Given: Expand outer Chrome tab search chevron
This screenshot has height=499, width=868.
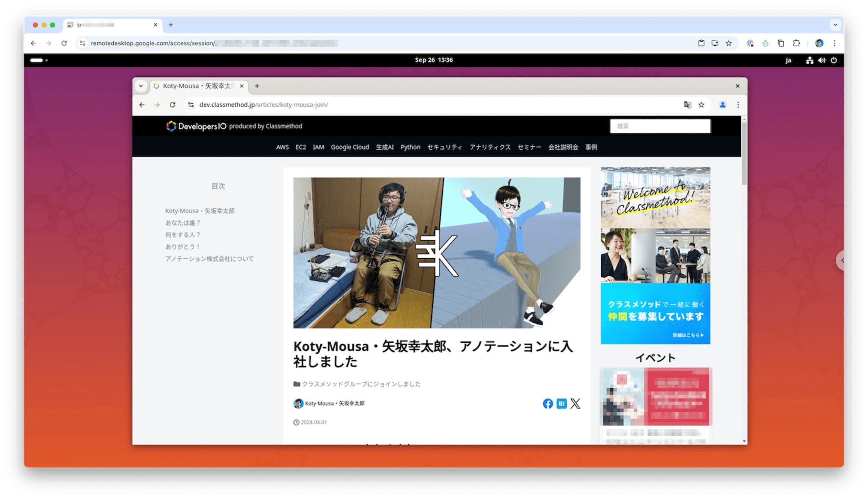Looking at the screenshot, I should (835, 25).
